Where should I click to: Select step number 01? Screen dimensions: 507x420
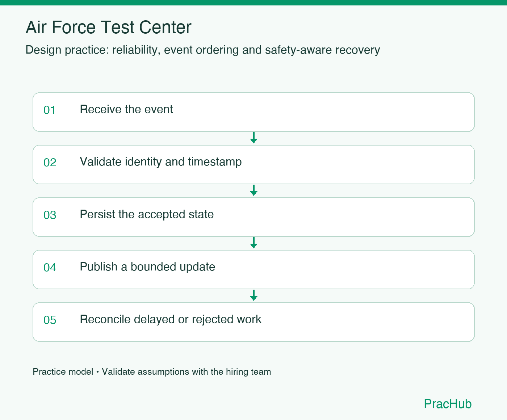click(50, 110)
